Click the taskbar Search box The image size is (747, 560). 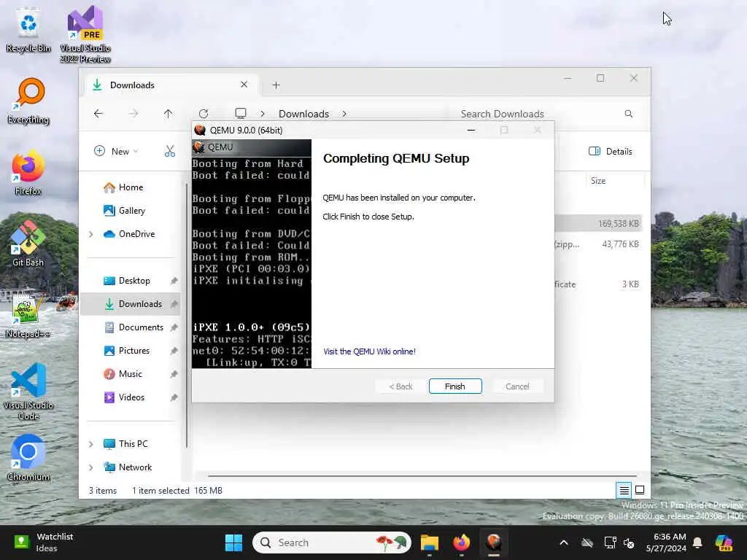point(332,542)
